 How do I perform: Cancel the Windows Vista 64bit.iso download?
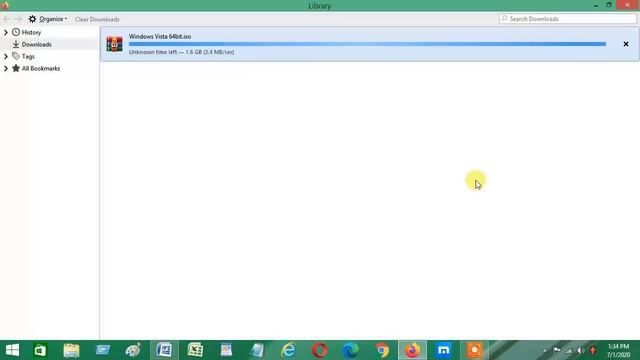pos(626,44)
